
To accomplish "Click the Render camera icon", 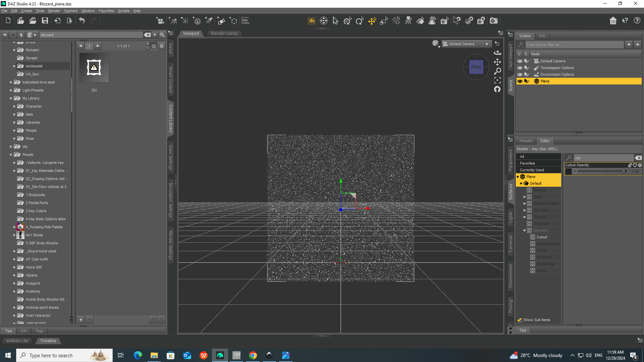I will coord(493,21).
